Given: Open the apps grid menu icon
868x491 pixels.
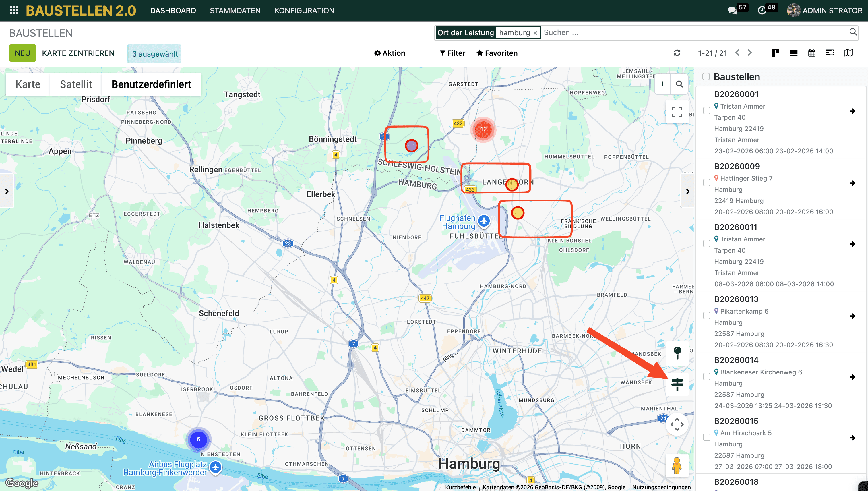Looking at the screenshot, I should click(x=14, y=10).
